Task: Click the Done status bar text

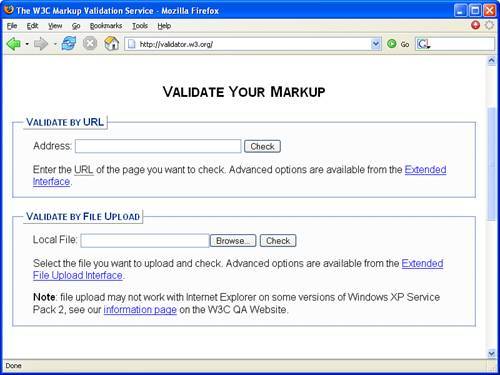Action: click(14, 366)
